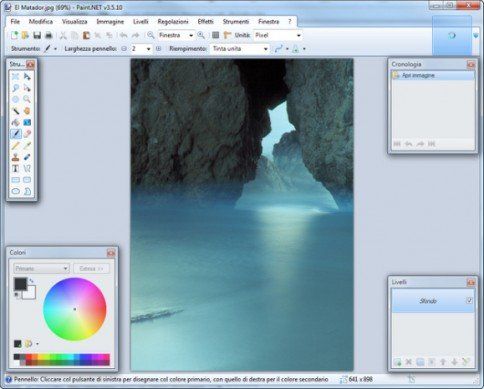Open the Effetti menu

tap(205, 22)
